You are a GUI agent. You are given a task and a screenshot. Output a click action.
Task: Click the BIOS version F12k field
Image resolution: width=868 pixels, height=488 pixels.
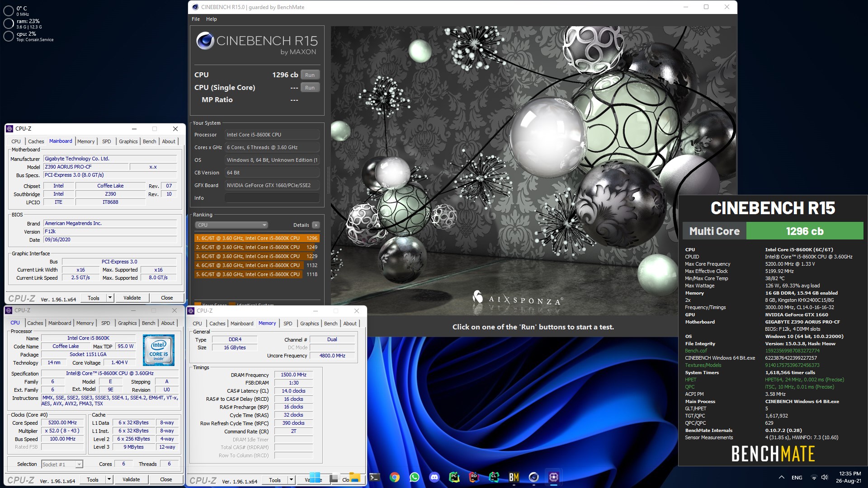[110, 231]
